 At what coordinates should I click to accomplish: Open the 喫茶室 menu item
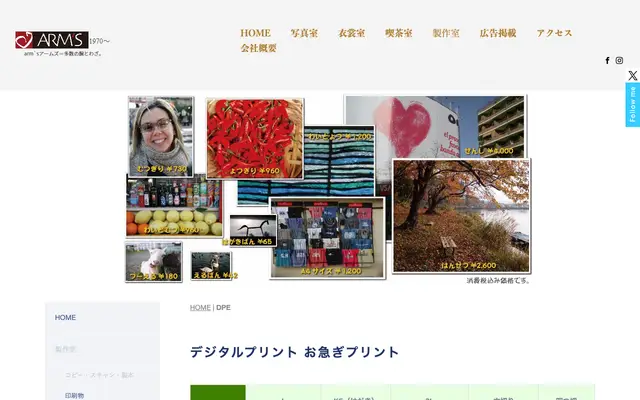coord(399,33)
